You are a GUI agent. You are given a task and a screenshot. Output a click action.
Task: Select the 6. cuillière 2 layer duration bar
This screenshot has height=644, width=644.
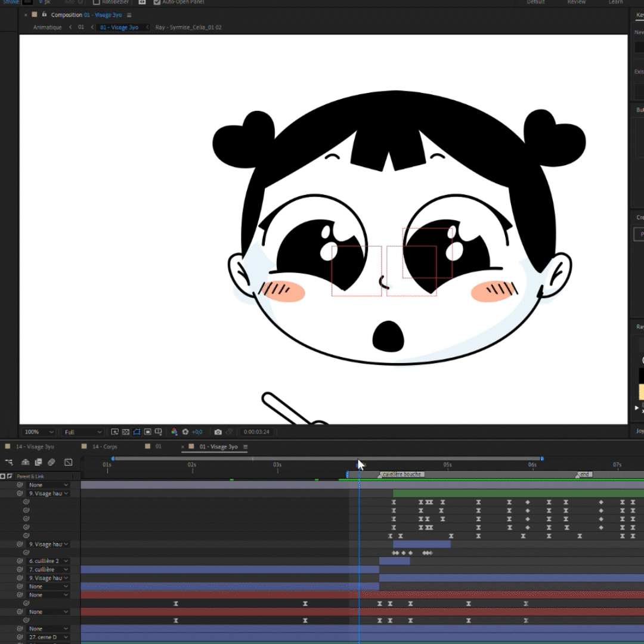click(394, 561)
